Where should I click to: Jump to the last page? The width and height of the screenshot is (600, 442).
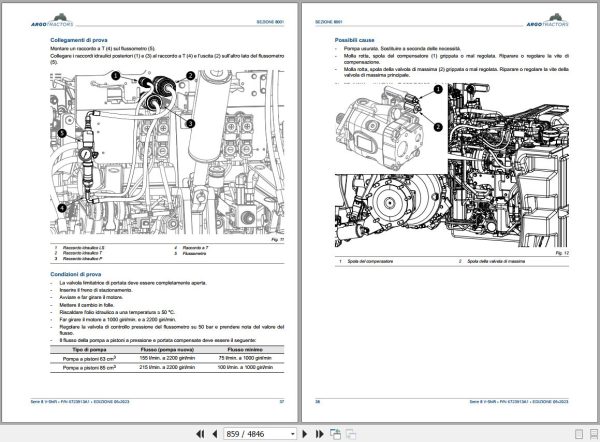(x=320, y=434)
